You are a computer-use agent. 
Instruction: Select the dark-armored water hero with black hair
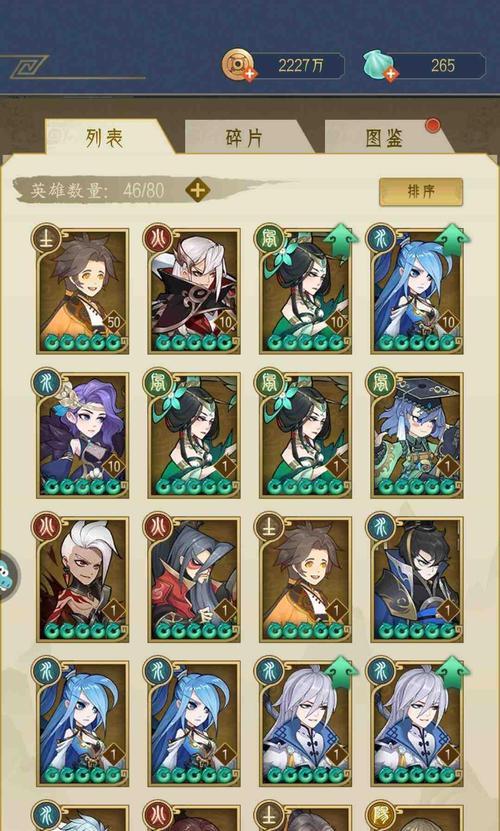click(x=417, y=579)
